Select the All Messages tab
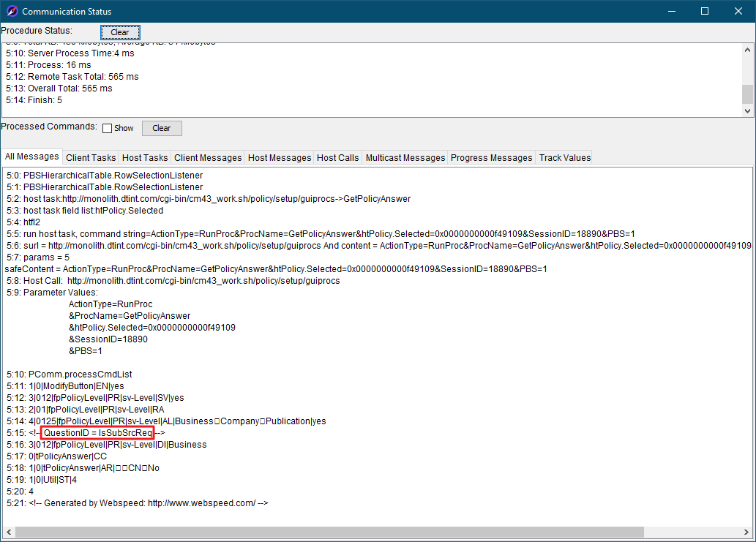This screenshot has width=756, height=542. click(31, 157)
